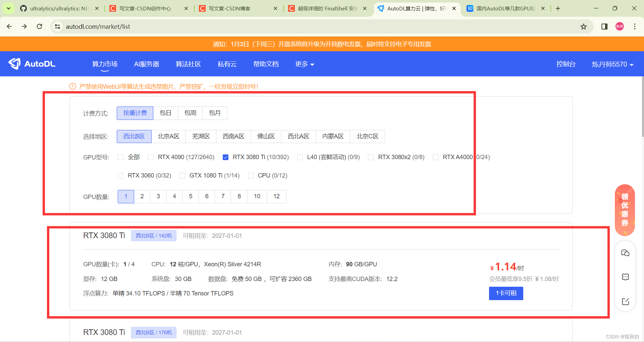
Task: Select the 西北B区 region
Action: (134, 136)
